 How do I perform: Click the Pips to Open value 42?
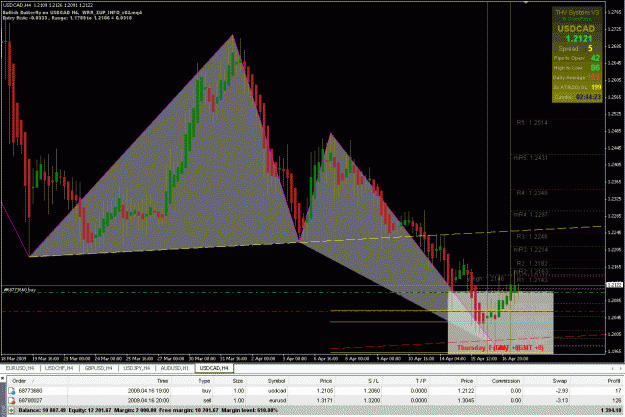coord(596,58)
